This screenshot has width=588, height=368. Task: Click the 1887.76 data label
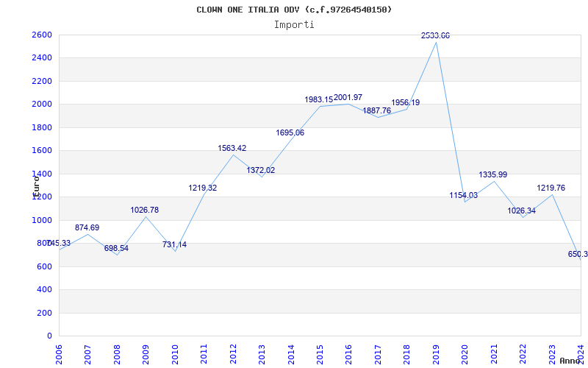(377, 111)
